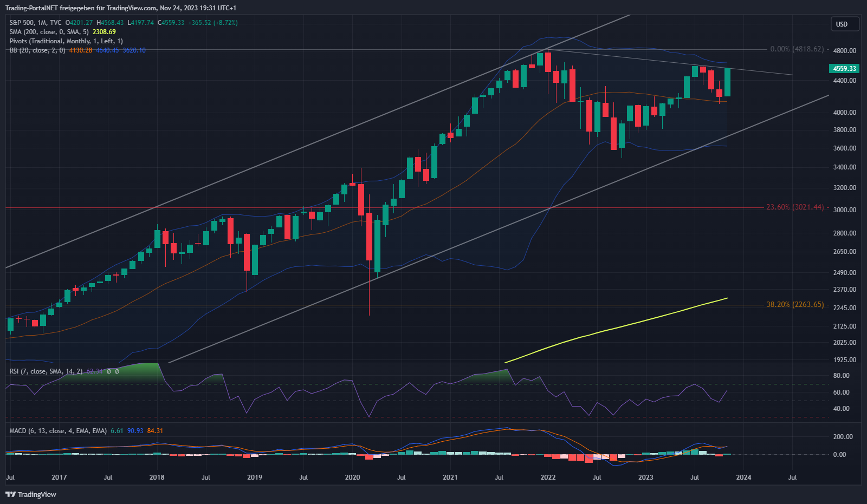Image resolution: width=867 pixels, height=504 pixels.
Task: Select the RSI (7, close, SMA) legend
Action: pyautogui.click(x=46, y=371)
